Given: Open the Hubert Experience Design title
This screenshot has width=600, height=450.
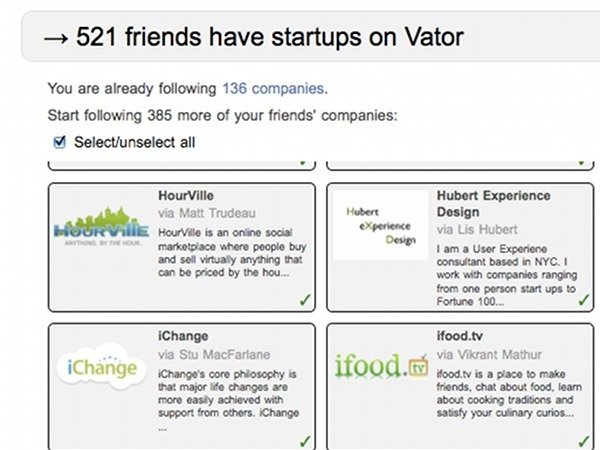Looking at the screenshot, I should coord(493,204).
